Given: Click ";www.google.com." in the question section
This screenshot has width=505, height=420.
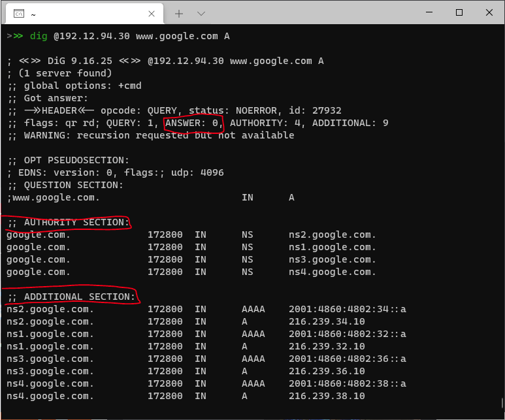Looking at the screenshot, I should (53, 197).
